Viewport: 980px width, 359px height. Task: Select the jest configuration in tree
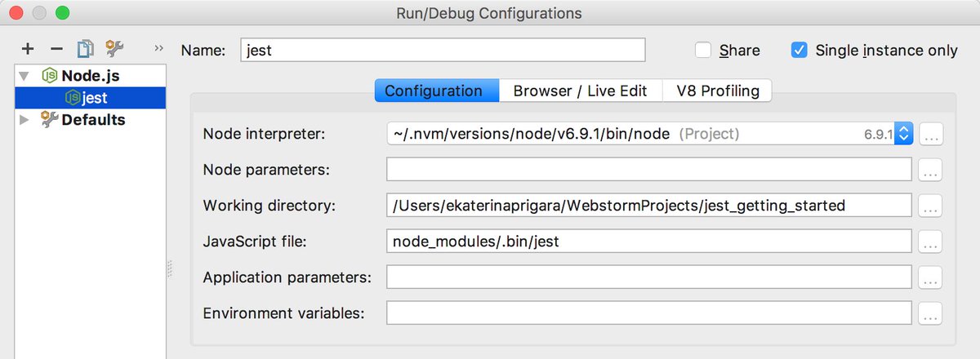click(x=90, y=98)
